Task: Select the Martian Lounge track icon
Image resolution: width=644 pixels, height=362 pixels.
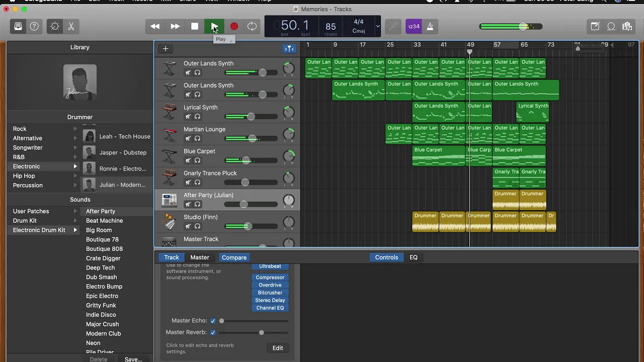Action: 170,134
